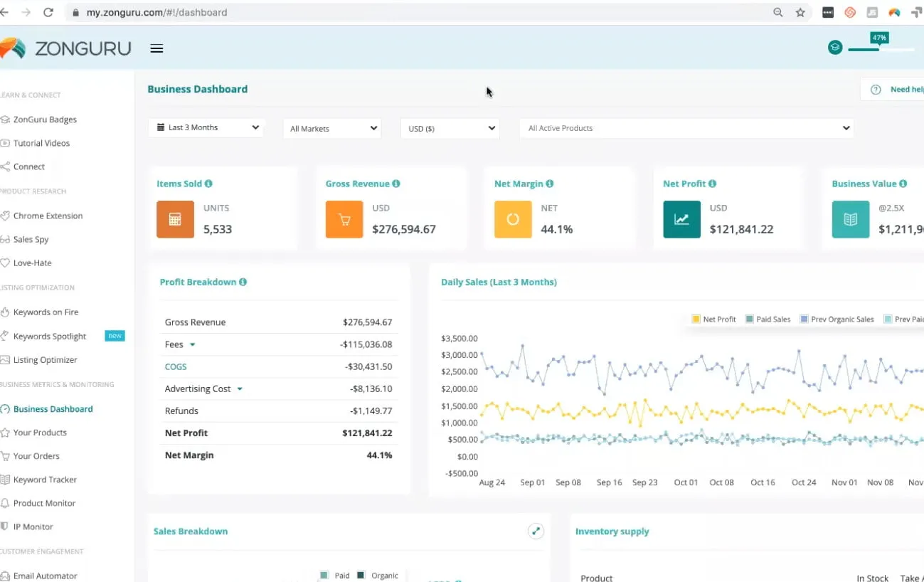
Task: Toggle Net Profit series in chart legend
Action: coord(714,319)
